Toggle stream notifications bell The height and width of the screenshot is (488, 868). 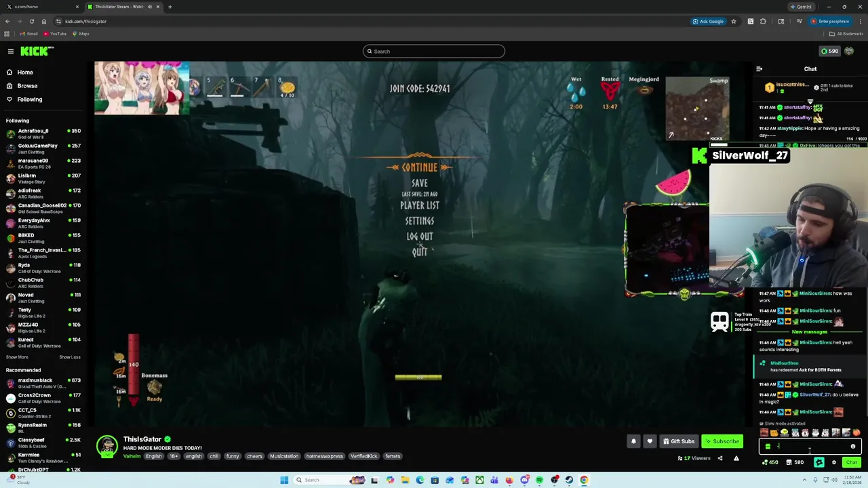(633, 441)
